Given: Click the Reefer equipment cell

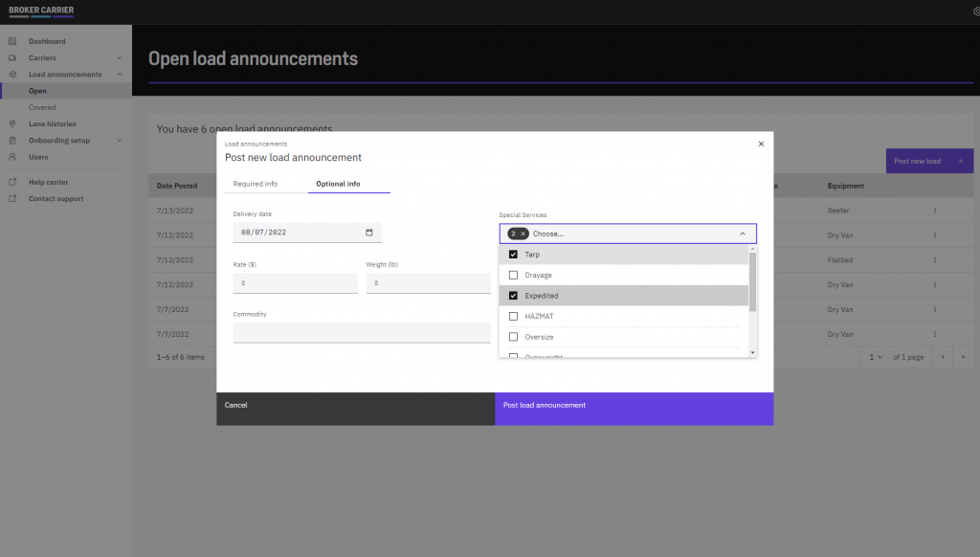Looking at the screenshot, I should click(838, 211).
